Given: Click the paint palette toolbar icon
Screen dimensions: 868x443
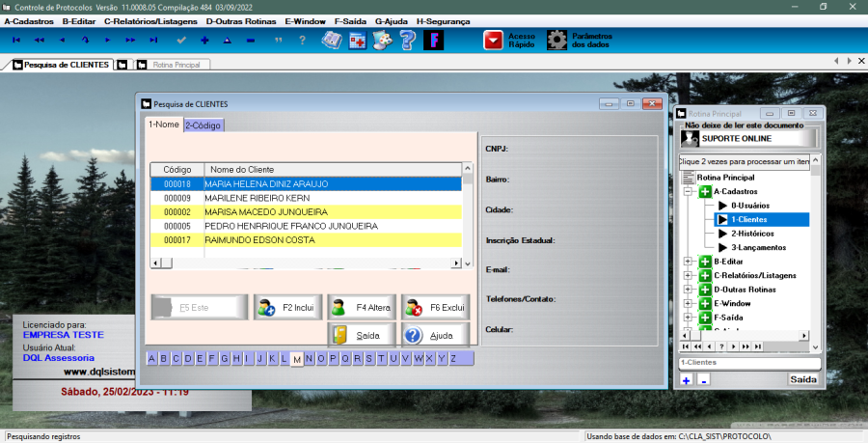Looking at the screenshot, I should pos(383,40).
